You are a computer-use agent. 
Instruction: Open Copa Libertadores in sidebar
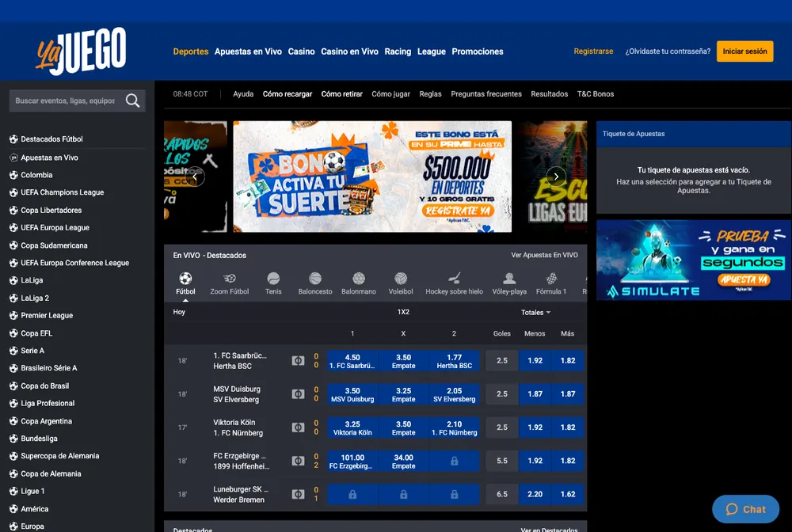(51, 210)
